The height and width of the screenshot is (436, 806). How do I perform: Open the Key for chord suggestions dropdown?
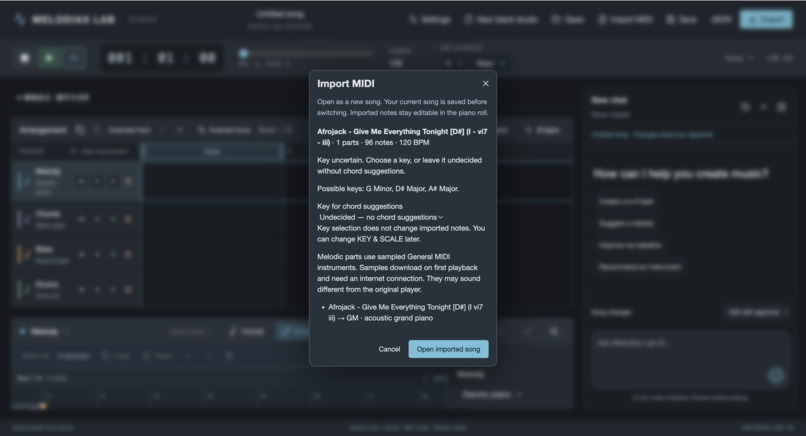pos(381,217)
